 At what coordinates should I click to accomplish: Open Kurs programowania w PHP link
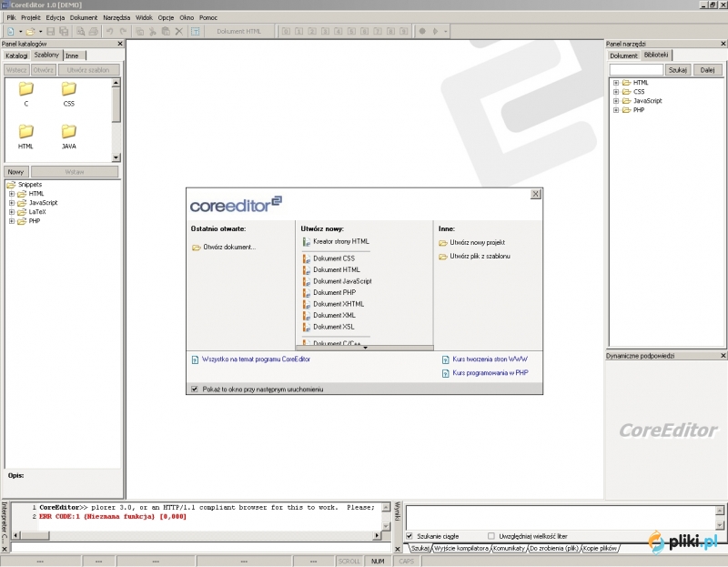(485, 373)
